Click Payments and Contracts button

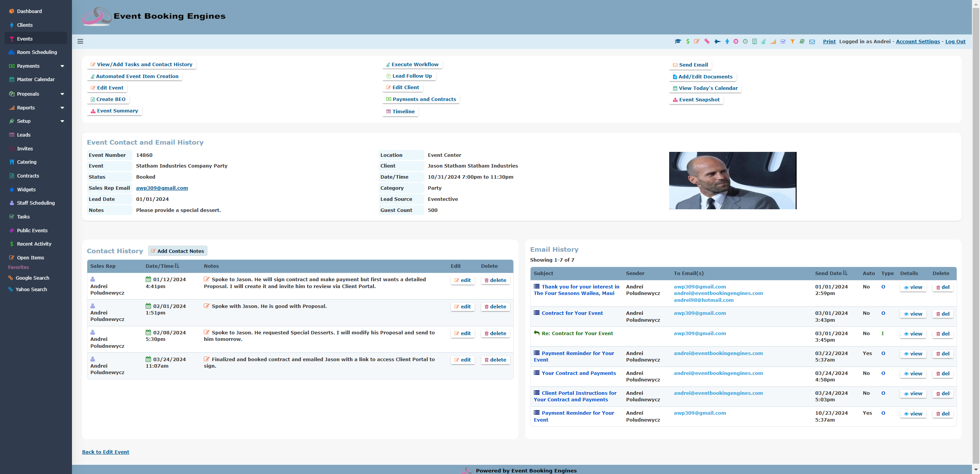pos(421,99)
